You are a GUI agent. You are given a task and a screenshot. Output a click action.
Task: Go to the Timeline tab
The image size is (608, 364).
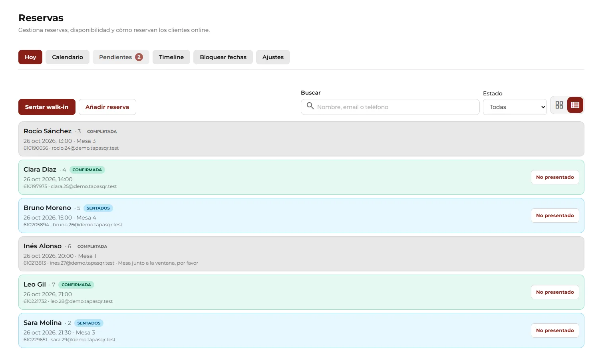click(171, 57)
